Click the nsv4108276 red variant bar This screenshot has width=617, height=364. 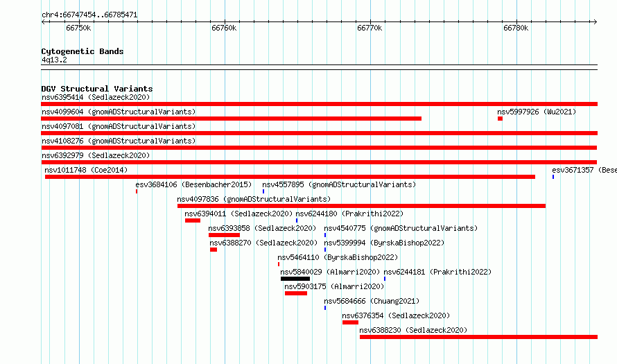[x=319, y=148]
